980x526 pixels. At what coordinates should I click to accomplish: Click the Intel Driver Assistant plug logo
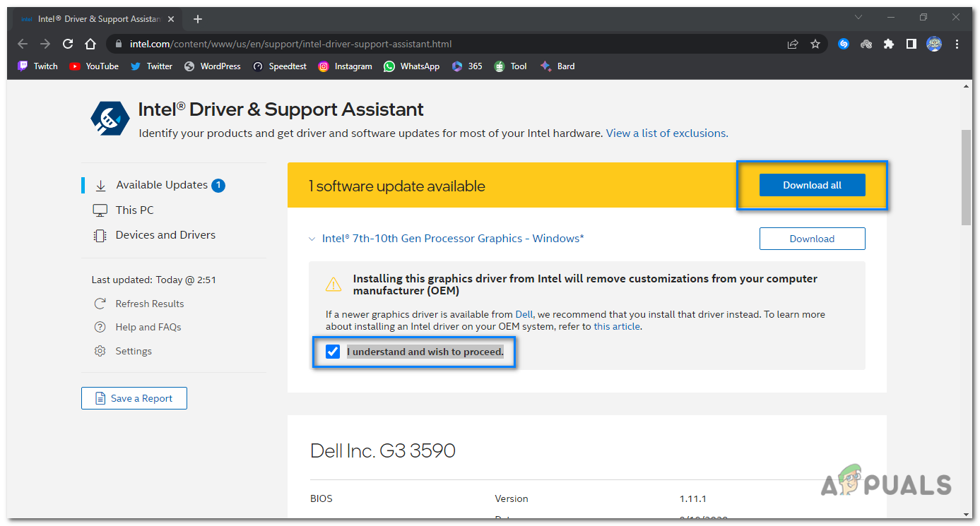click(x=110, y=118)
